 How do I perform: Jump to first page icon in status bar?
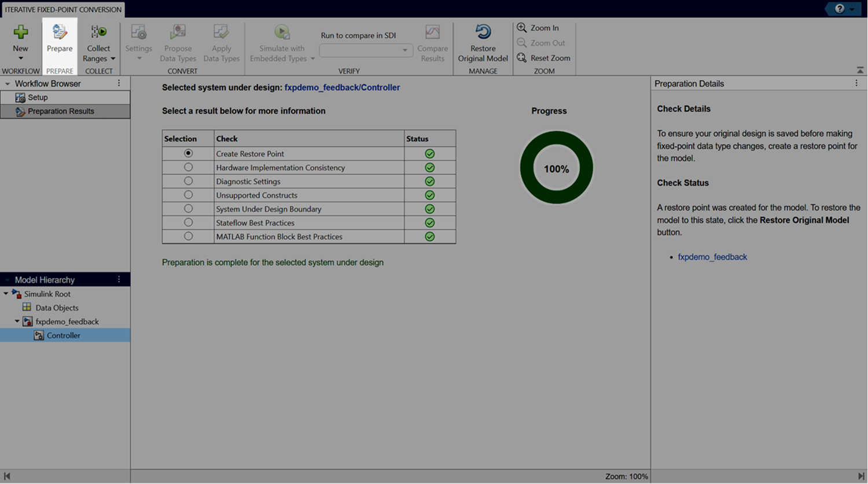coord(7,476)
